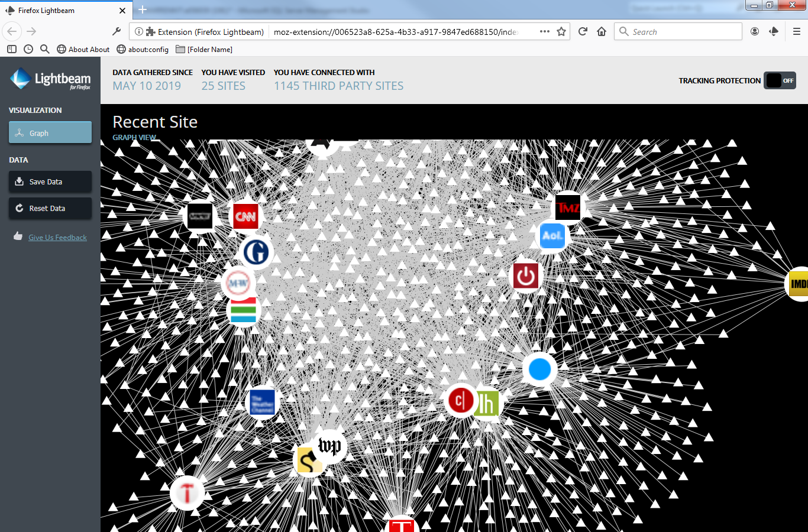Select the red T circle node

pyautogui.click(x=187, y=493)
